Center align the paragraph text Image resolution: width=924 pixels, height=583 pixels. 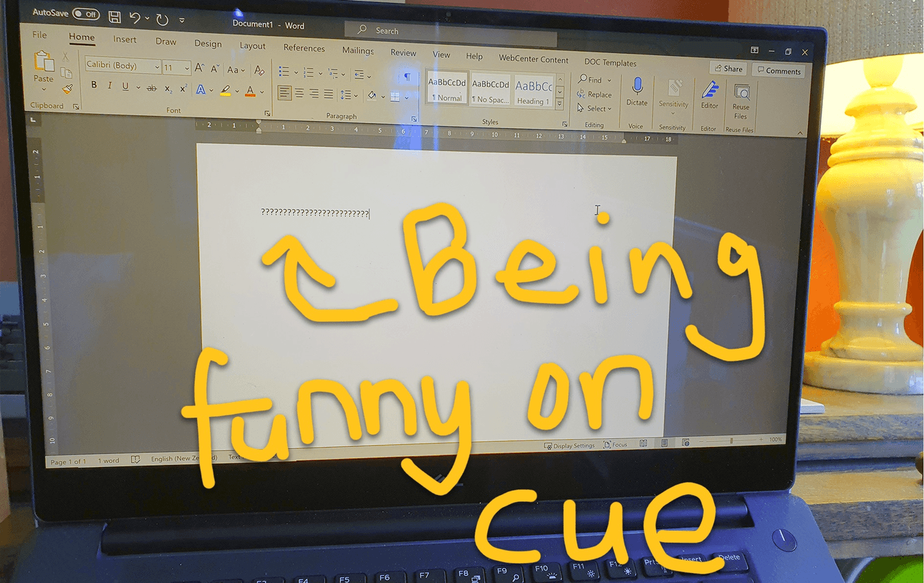[x=299, y=94]
